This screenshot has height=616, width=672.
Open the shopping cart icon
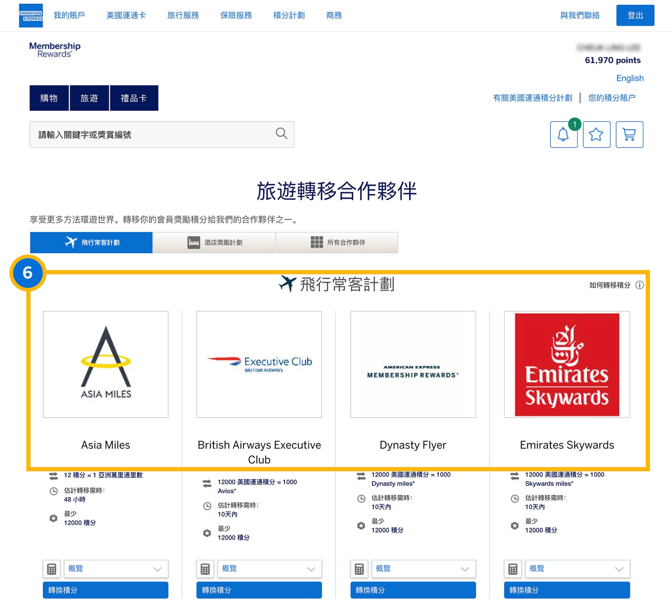(629, 135)
